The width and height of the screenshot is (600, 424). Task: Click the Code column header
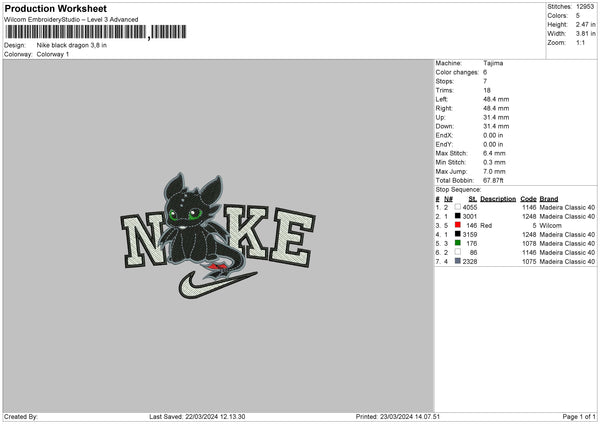point(528,199)
